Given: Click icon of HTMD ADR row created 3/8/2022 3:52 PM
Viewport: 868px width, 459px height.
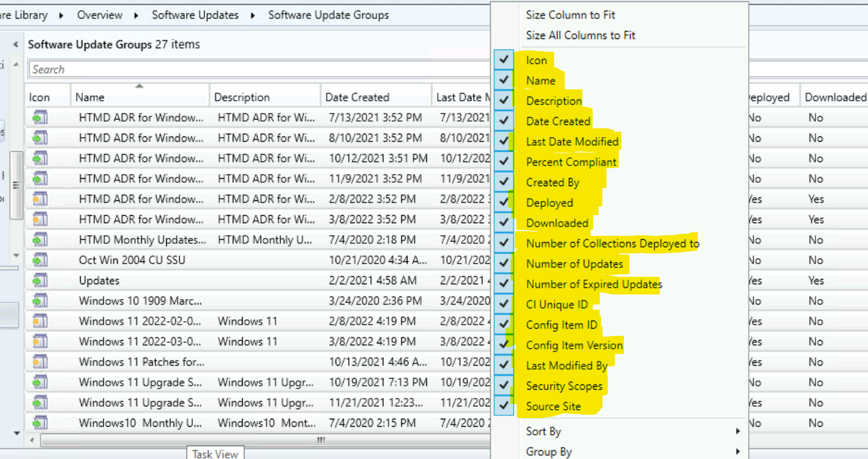Looking at the screenshot, I should (x=40, y=219).
